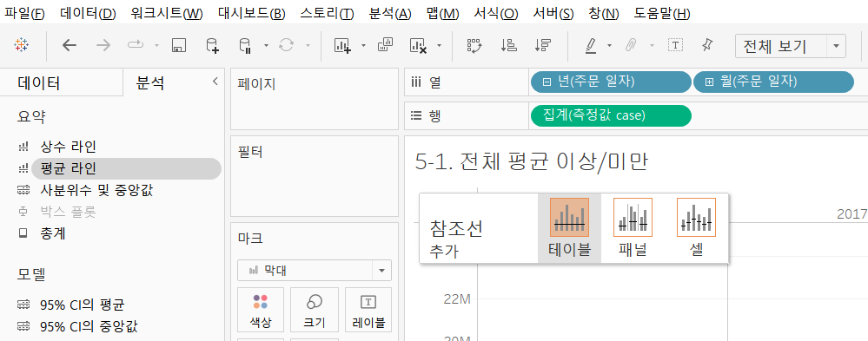
Task: Open the 파일(F) menu
Action: click(x=24, y=13)
